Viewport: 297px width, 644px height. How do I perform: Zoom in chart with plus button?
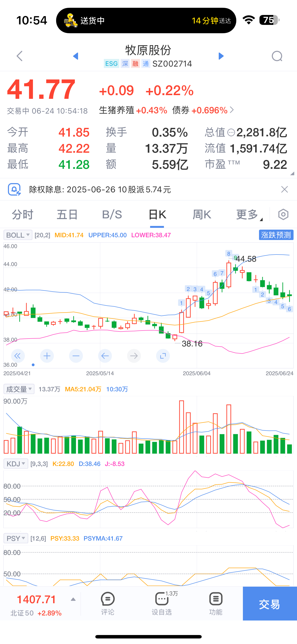tap(47, 356)
